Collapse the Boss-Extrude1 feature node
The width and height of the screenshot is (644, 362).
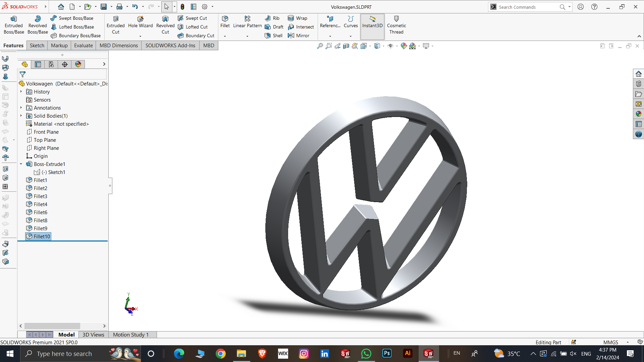pos(21,164)
